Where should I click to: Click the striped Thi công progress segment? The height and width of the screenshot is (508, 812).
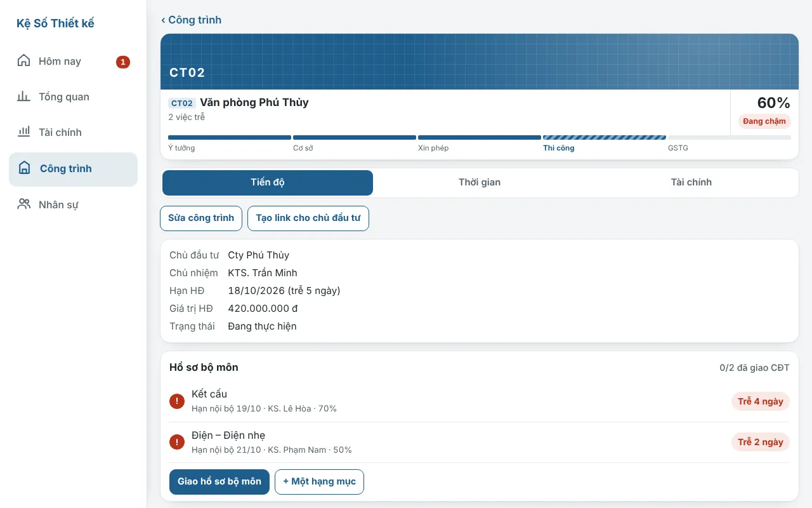605,137
